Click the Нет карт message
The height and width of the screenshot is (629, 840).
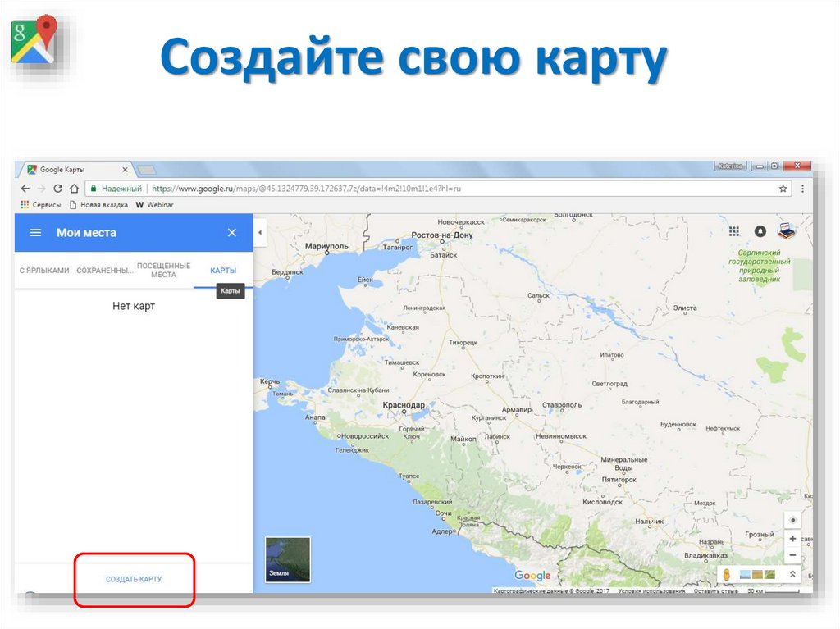[x=134, y=306]
